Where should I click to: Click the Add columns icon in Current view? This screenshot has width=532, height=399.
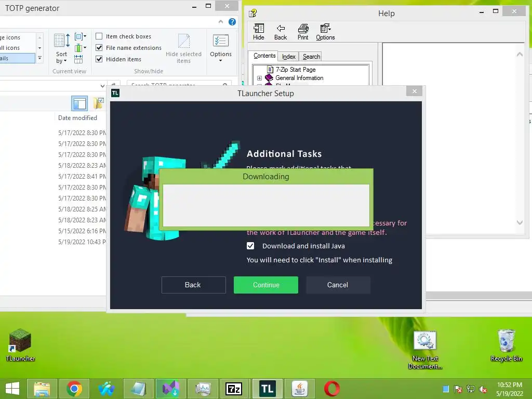click(x=80, y=48)
